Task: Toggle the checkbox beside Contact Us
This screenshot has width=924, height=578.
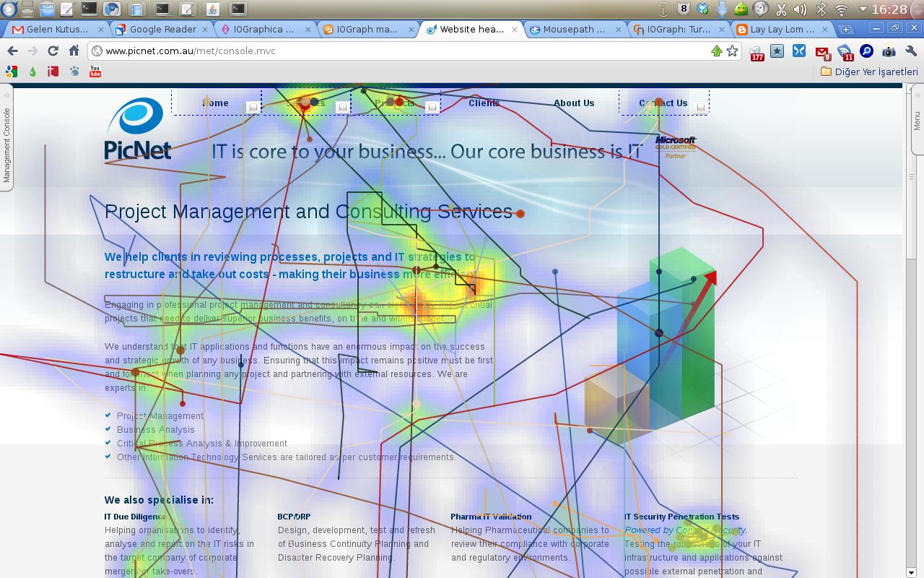Action: 700,107
